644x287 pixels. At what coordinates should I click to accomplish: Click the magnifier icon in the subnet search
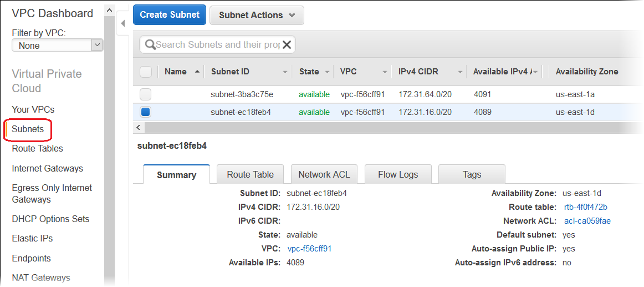point(150,45)
